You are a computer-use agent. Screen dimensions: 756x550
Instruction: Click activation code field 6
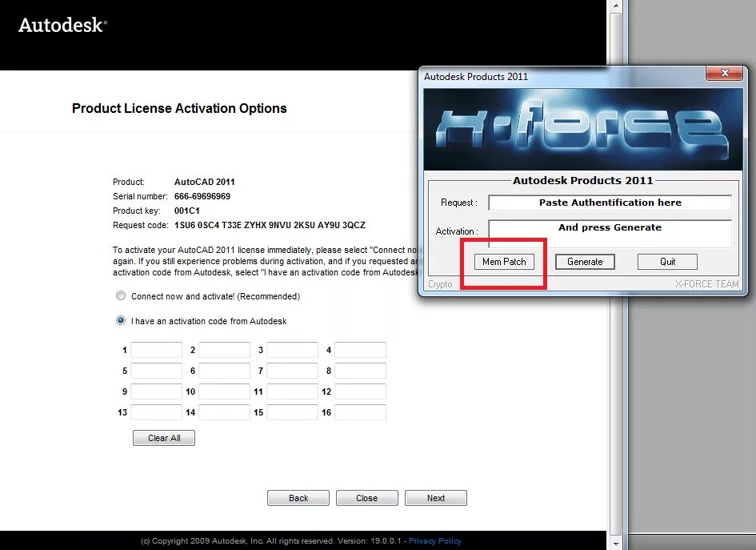[224, 371]
